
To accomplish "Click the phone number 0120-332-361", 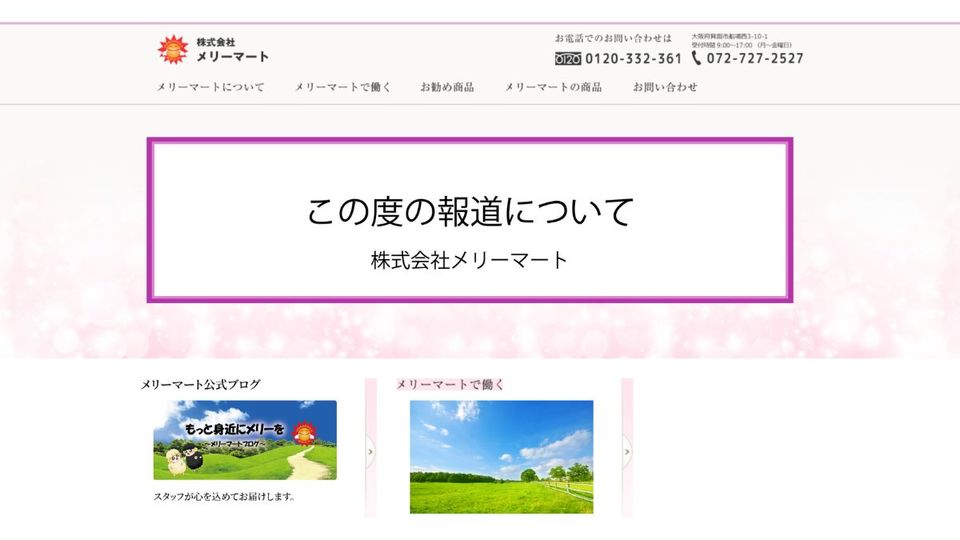I will pyautogui.click(x=633, y=59).
